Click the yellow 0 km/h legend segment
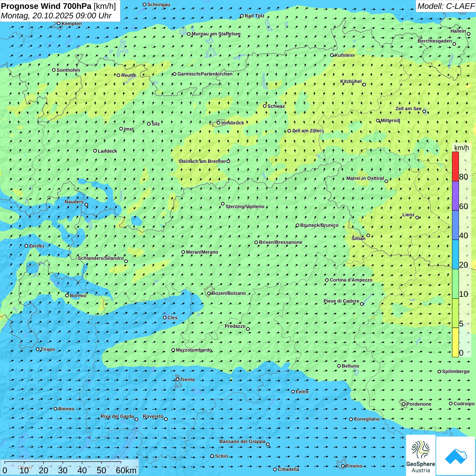This screenshot has height=476, width=476. click(x=455, y=342)
